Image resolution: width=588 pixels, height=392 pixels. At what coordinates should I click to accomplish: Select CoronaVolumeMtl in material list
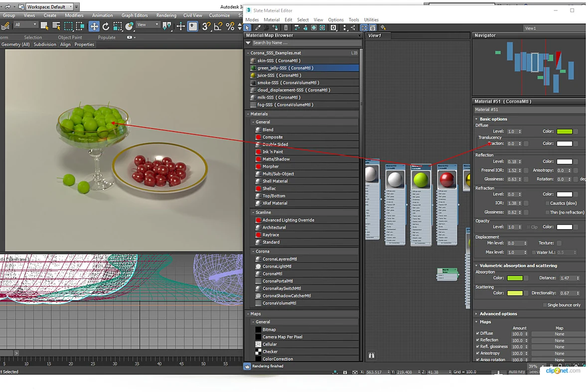pyautogui.click(x=280, y=303)
